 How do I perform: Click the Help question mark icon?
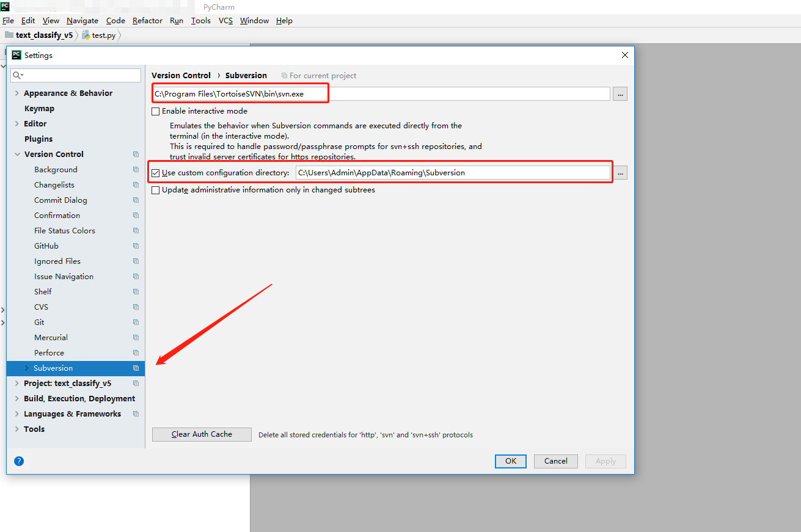pos(18,461)
